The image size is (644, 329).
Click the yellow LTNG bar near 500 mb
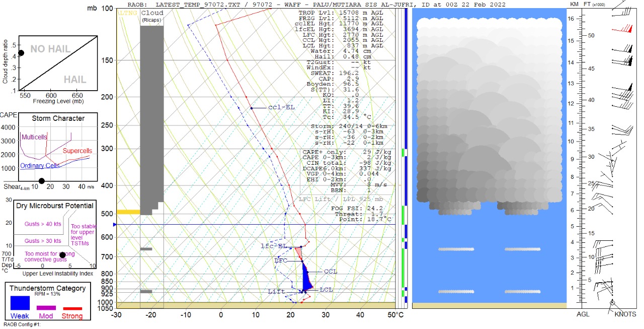click(128, 212)
